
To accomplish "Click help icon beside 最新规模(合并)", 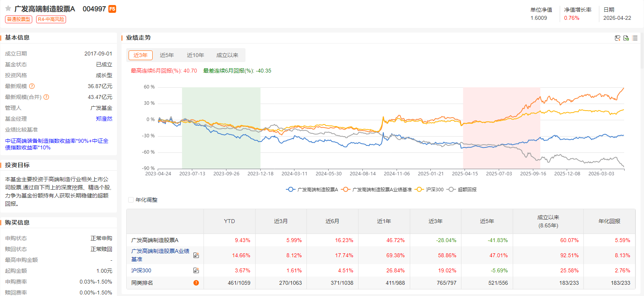I will click(46, 97).
